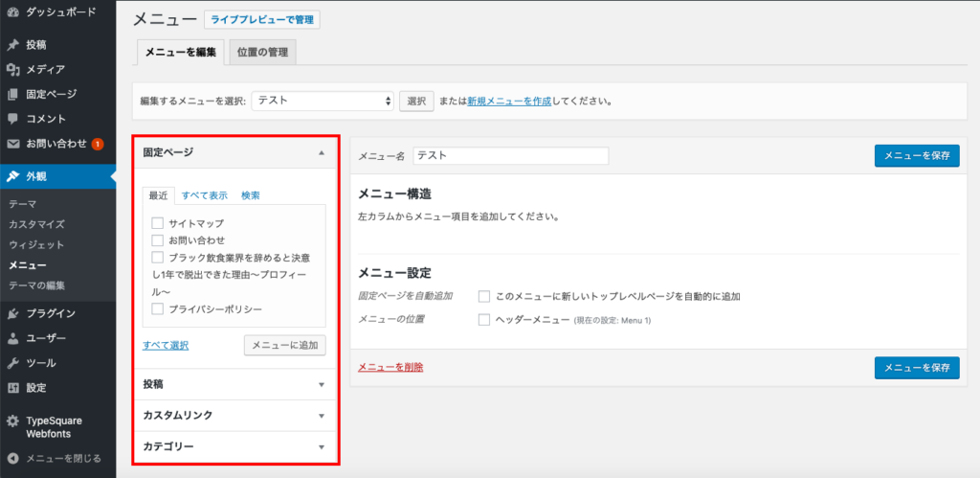Click the プラグイン plug icon

coord(13,313)
